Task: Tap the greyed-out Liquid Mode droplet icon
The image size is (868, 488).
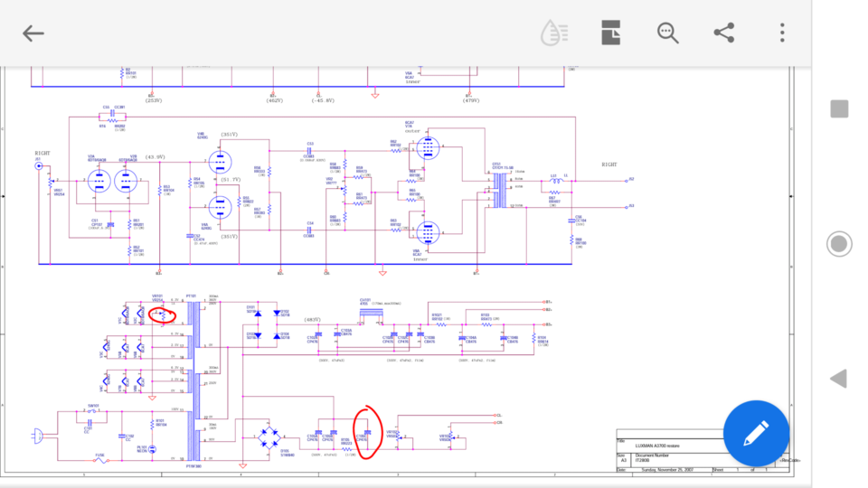Action: coord(554,33)
